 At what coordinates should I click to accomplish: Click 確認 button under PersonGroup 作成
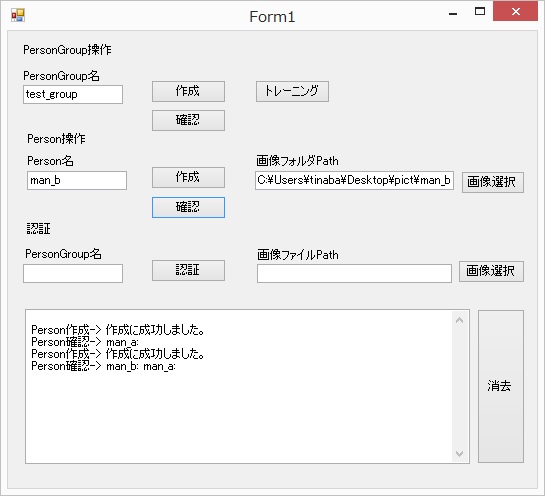188,120
